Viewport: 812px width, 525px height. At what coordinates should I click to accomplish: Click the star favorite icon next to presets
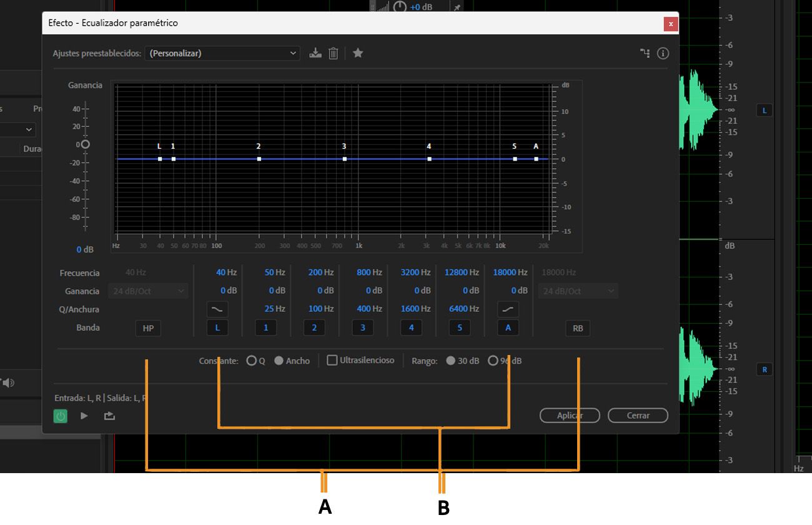358,53
